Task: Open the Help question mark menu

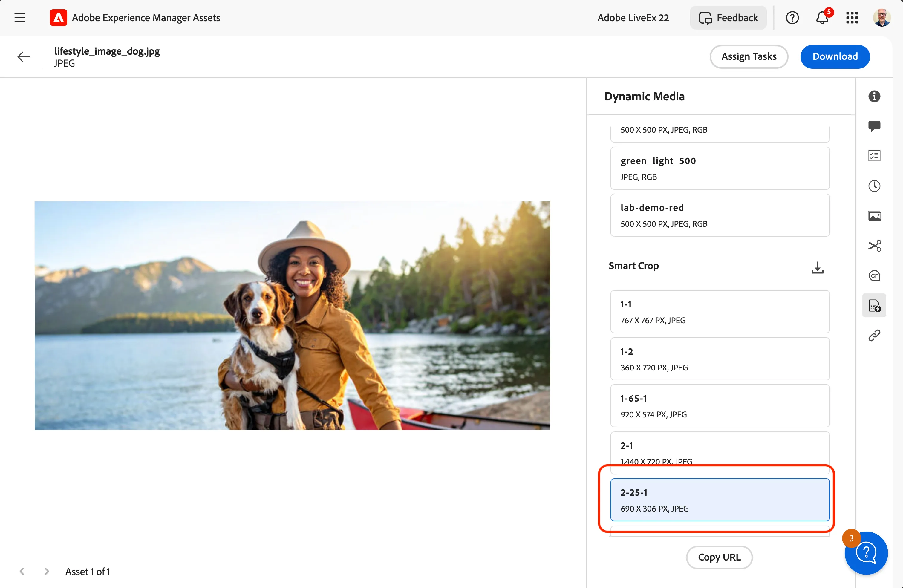Action: (x=792, y=17)
